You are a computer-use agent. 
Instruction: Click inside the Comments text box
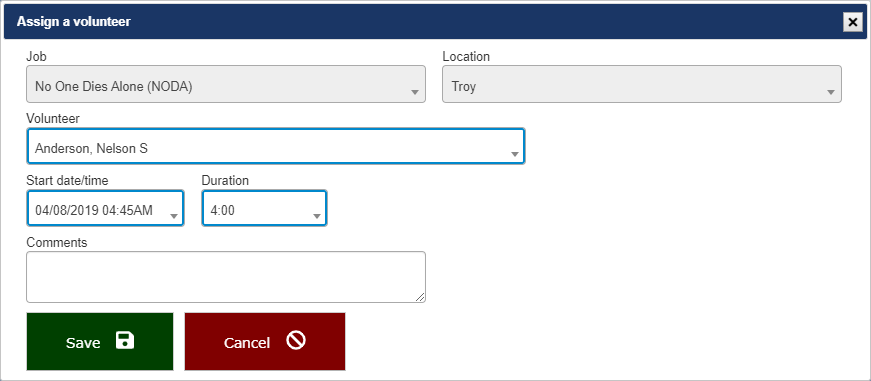pyautogui.click(x=226, y=277)
